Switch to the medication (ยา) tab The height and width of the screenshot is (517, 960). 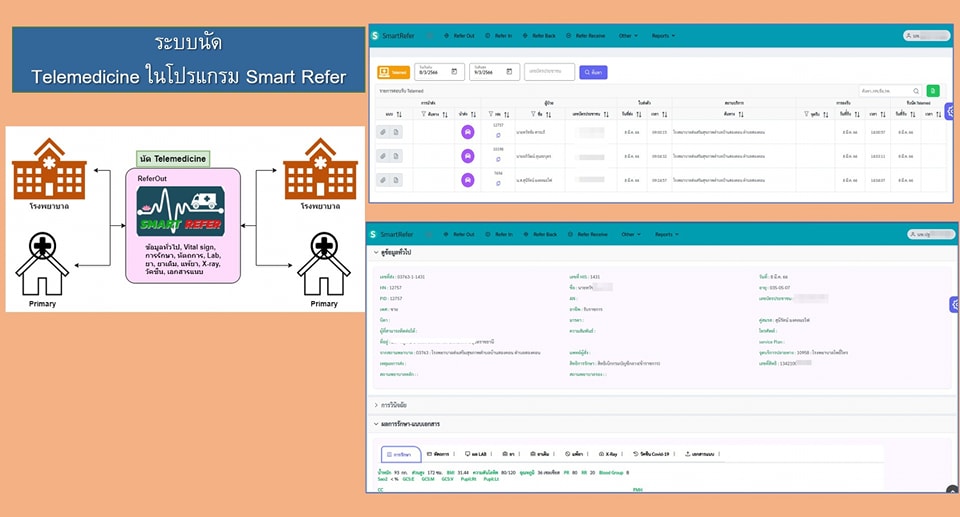511,454
